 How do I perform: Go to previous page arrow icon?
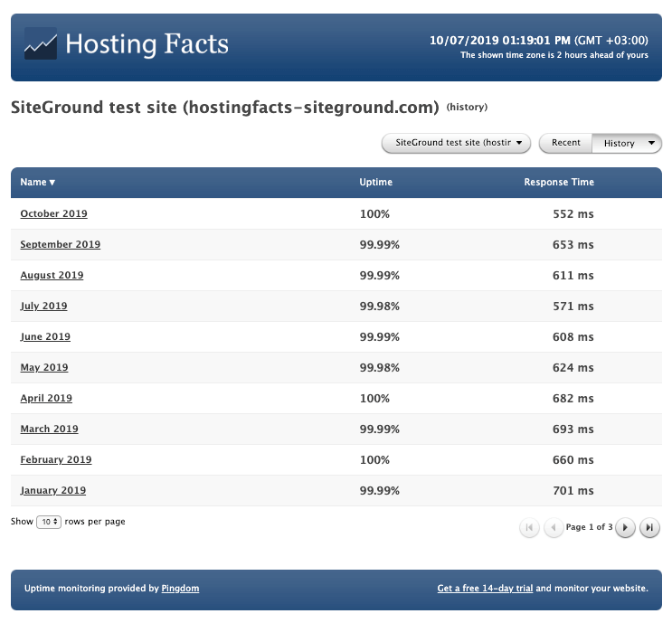coord(554,528)
